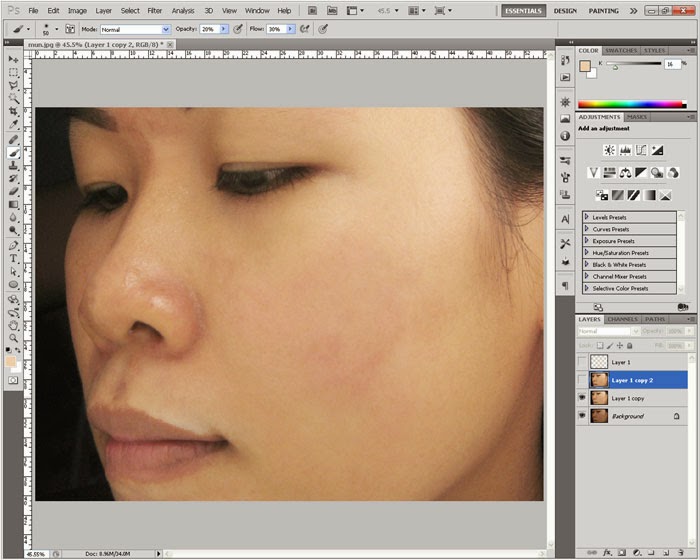
Task: Select the Move tool
Action: 13,59
